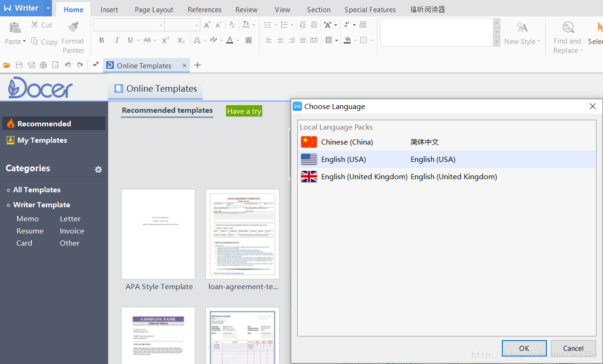
Task: Click the insert table grid icon
Action: point(363,25)
